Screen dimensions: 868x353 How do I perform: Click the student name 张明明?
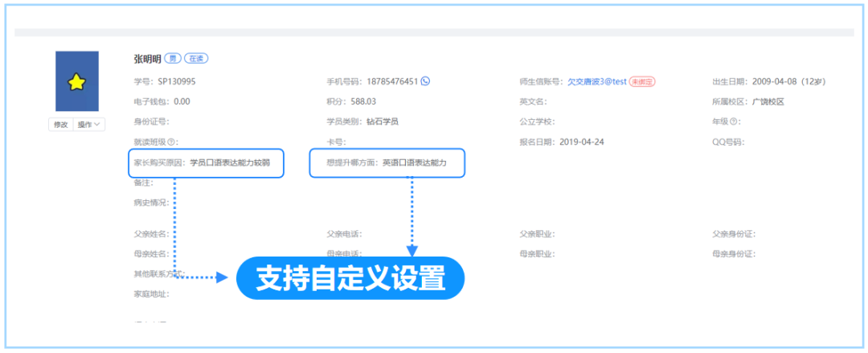[148, 60]
